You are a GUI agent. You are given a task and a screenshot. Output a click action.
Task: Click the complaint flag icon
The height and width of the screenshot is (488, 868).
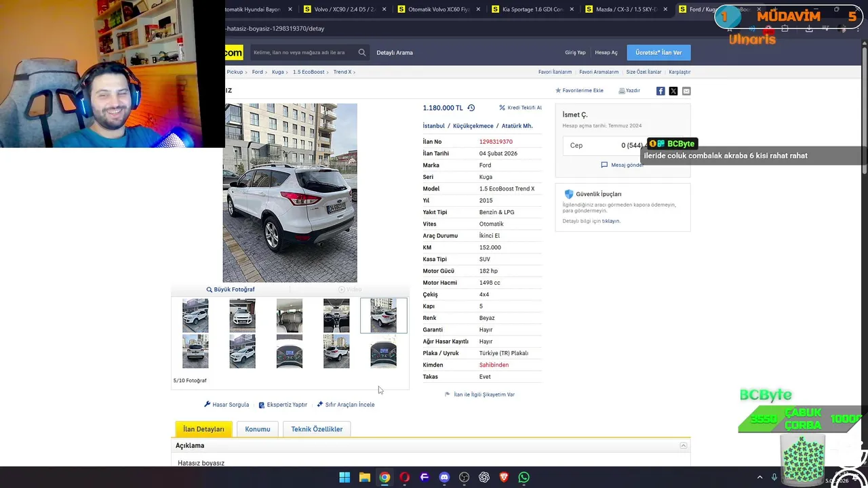448,394
